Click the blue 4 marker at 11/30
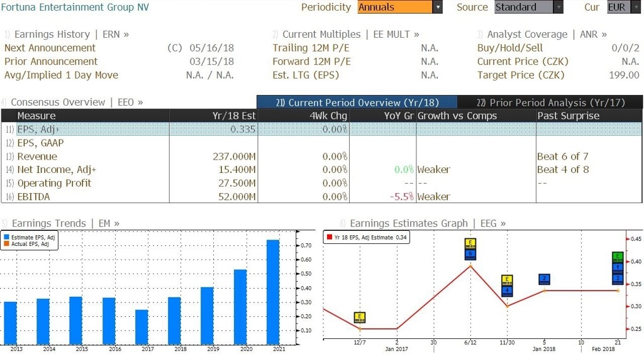Screen dimensions: 644x354 [x=507, y=290]
